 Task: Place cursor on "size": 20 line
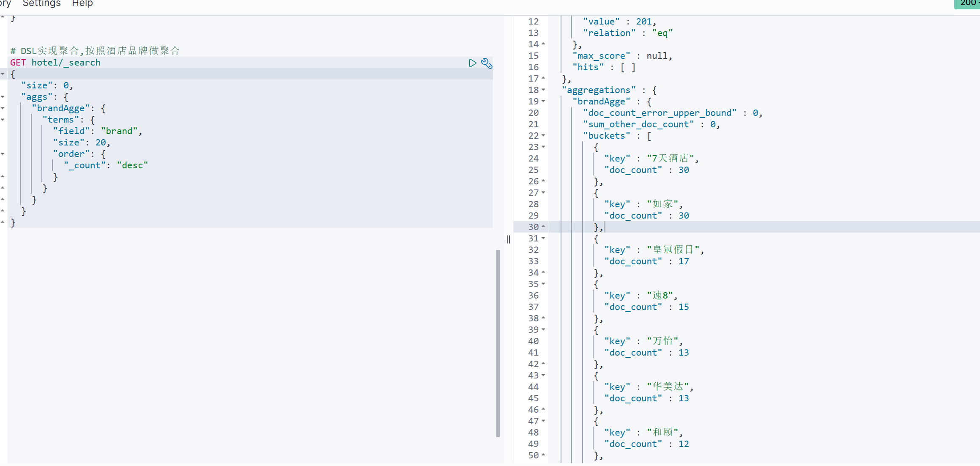click(82, 143)
